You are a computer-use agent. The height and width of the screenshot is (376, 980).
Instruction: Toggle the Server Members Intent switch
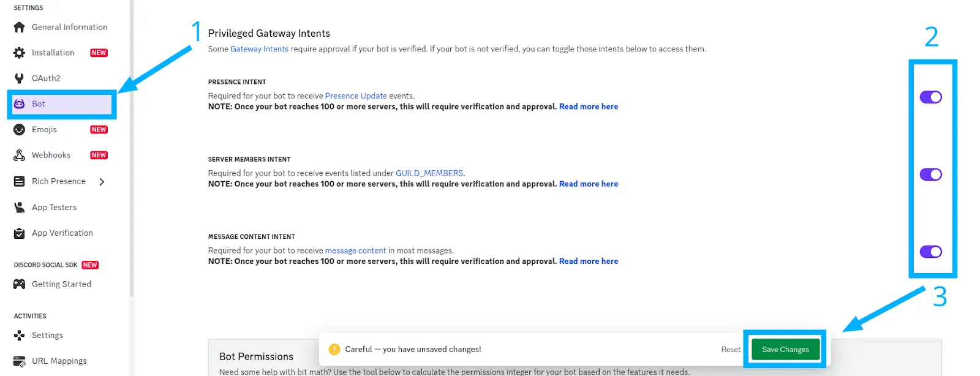pos(931,175)
